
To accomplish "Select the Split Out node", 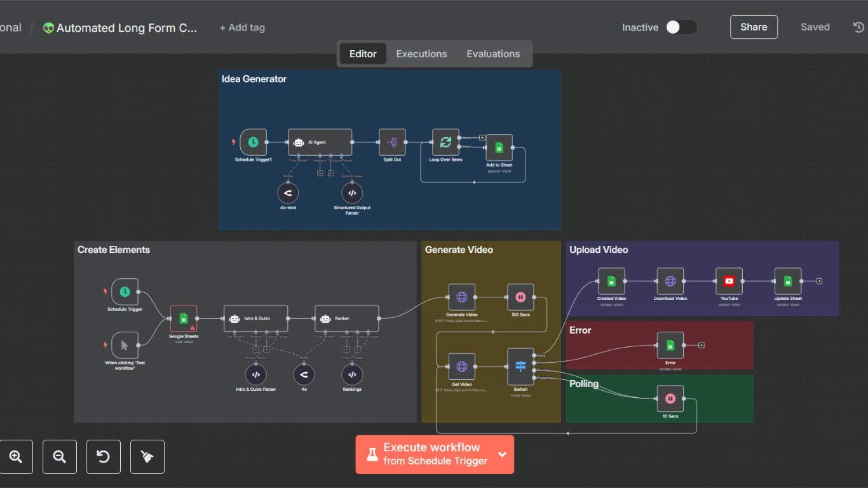I will tap(392, 142).
